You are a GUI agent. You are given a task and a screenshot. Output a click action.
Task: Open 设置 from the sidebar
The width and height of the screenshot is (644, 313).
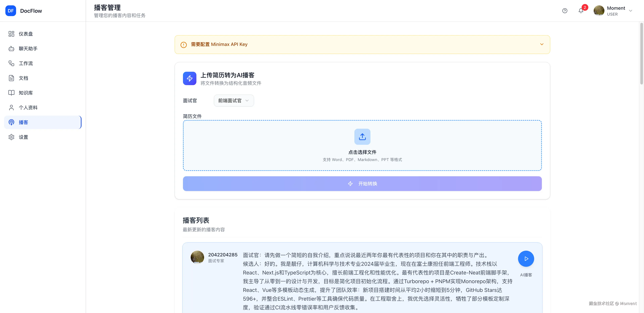pyautogui.click(x=23, y=137)
